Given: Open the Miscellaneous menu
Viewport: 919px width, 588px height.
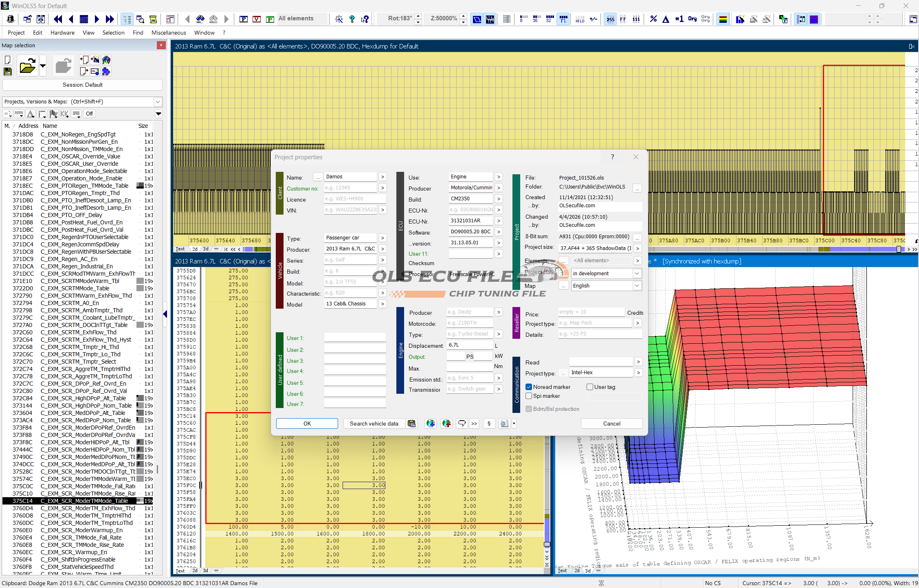Looking at the screenshot, I should pyautogui.click(x=169, y=33).
